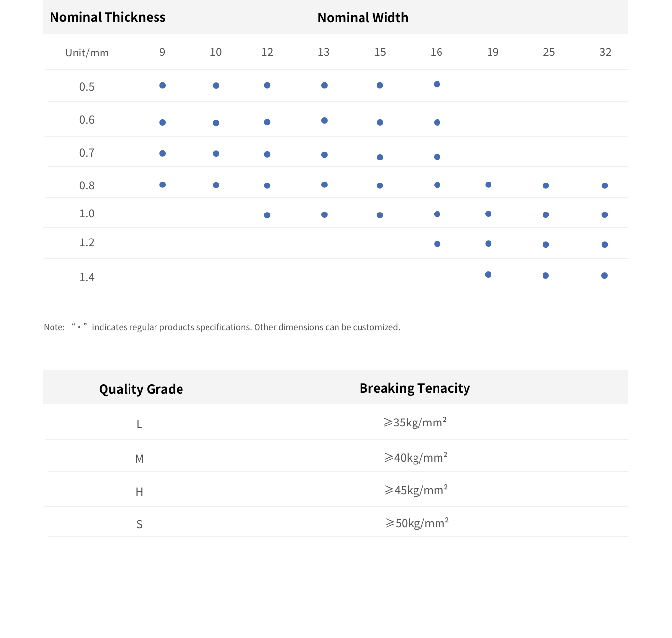The width and height of the screenshot is (672, 638).
Task: Click the dot for 1.4 thickness, 25 width
Action: [545, 275]
